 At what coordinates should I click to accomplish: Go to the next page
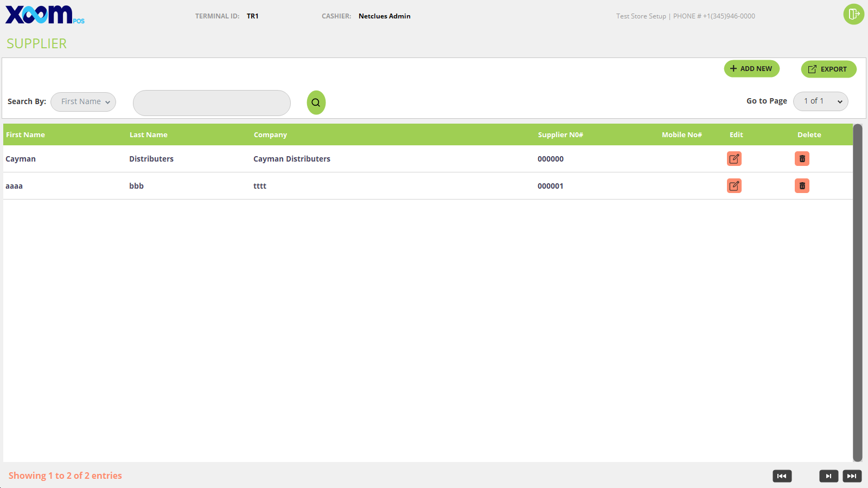coord(828,476)
